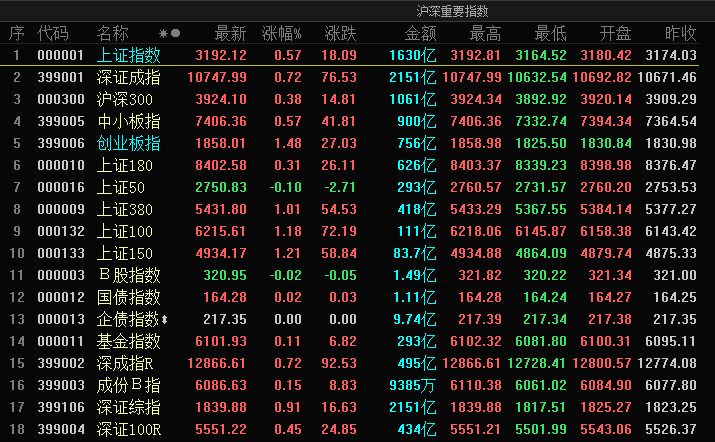
Task: Sort by the 最高 column header
Action: pos(485,33)
